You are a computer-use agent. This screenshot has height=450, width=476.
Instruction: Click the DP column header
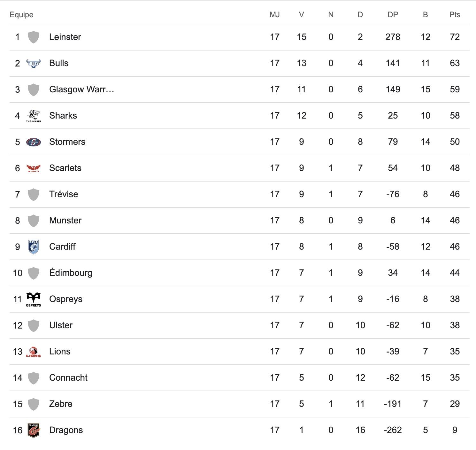coord(393,15)
